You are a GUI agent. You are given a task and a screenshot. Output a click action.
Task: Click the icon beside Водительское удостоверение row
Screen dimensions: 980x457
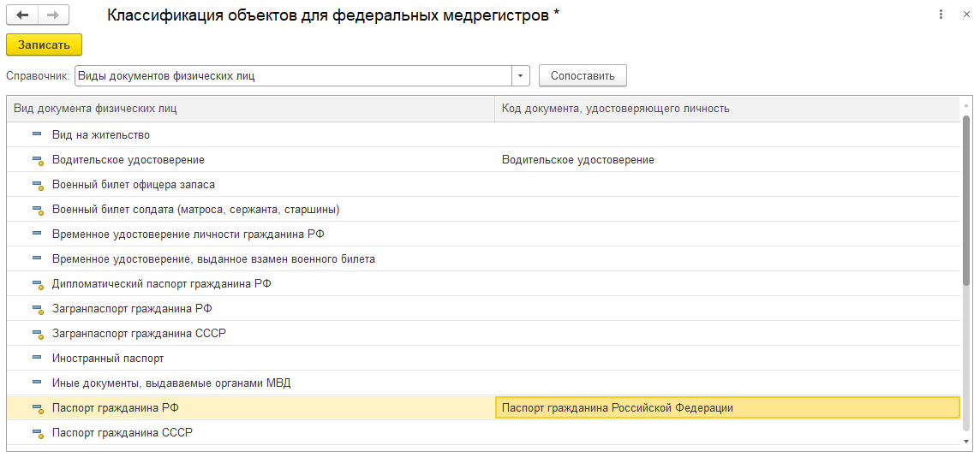pyautogui.click(x=37, y=160)
